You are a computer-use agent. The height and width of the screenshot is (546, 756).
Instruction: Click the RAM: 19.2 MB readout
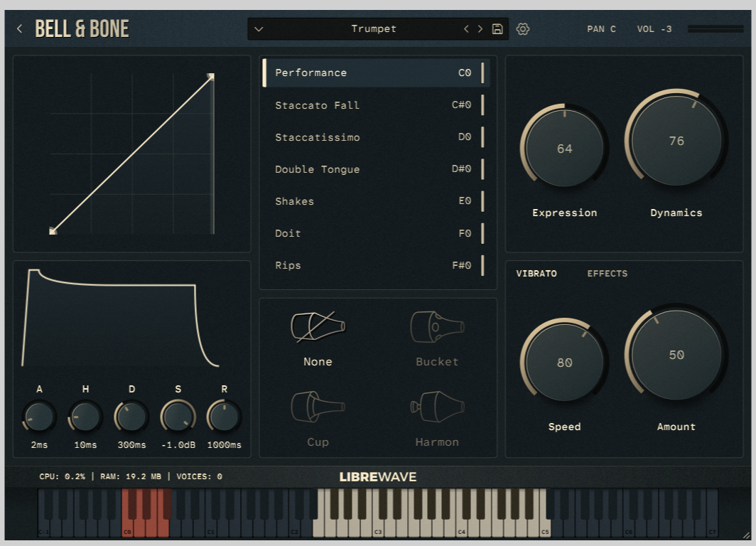click(x=131, y=476)
